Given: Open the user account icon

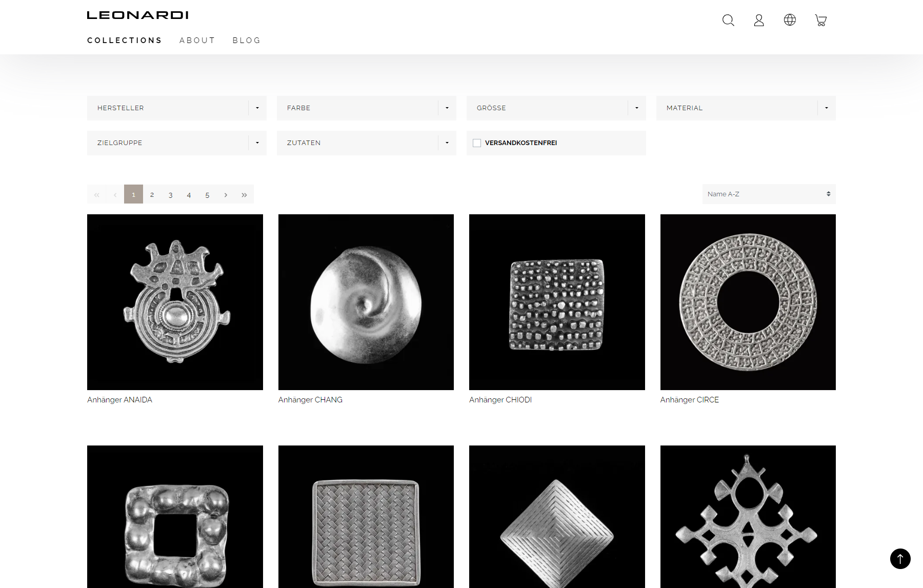Looking at the screenshot, I should tap(759, 20).
